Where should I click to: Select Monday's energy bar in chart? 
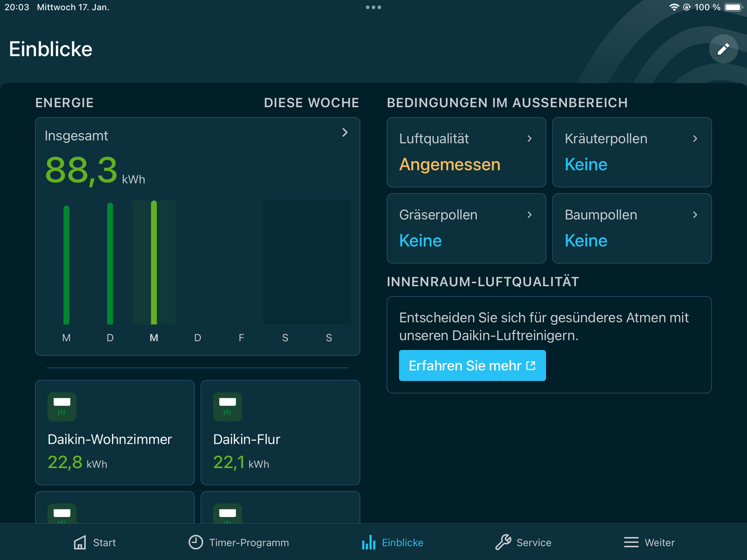pyautogui.click(x=66, y=265)
